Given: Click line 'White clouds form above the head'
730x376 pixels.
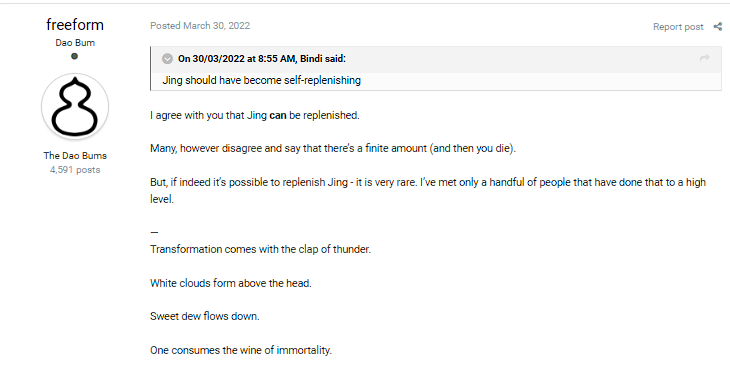Looking at the screenshot, I should click(231, 283).
